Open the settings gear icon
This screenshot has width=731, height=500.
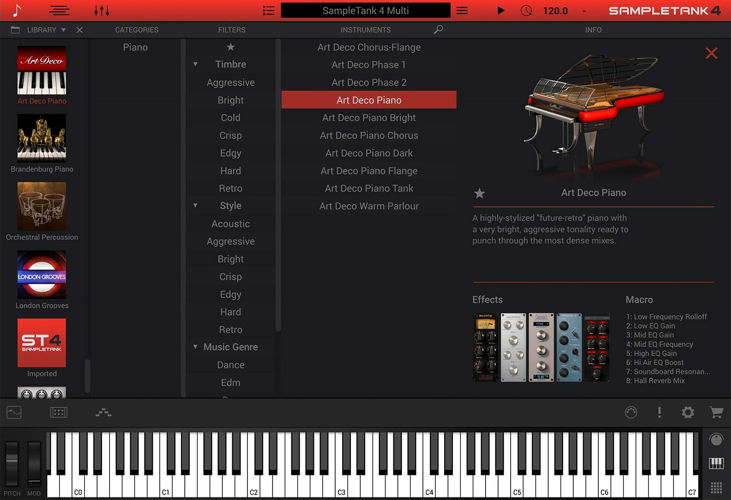click(x=688, y=412)
